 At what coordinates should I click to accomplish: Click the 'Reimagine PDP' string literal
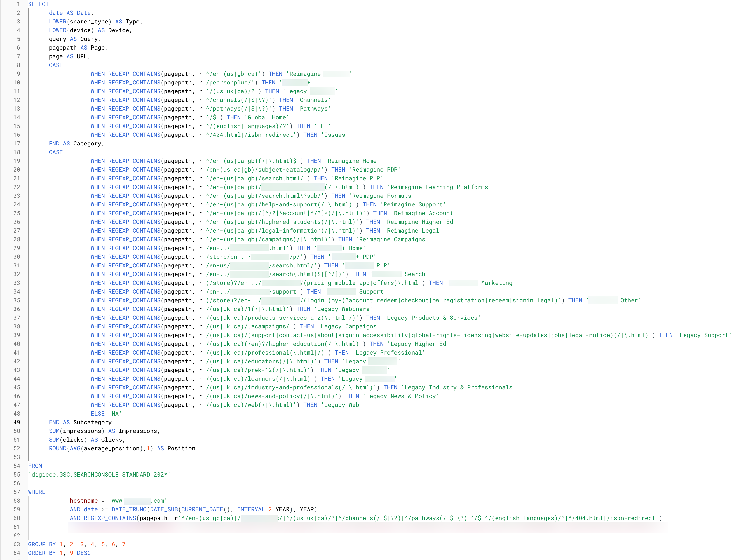pyautogui.click(x=374, y=169)
